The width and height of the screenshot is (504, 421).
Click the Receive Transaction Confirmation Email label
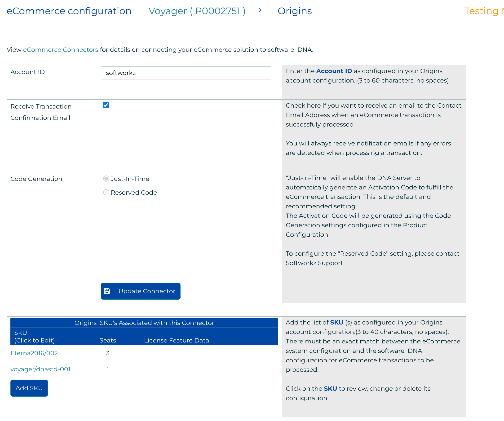[41, 112]
